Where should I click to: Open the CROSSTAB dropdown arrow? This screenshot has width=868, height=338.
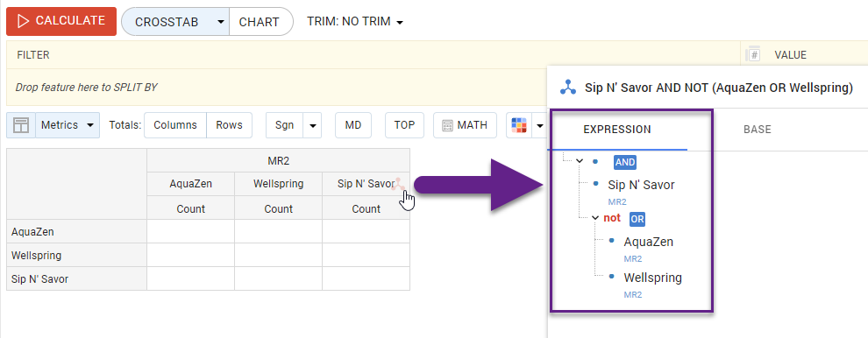click(221, 22)
